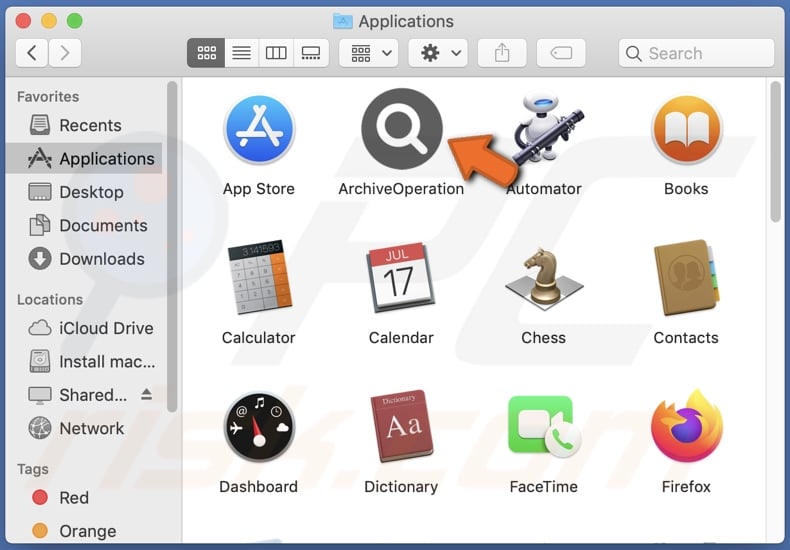Open the gear action menu
790x550 pixels.
438,53
